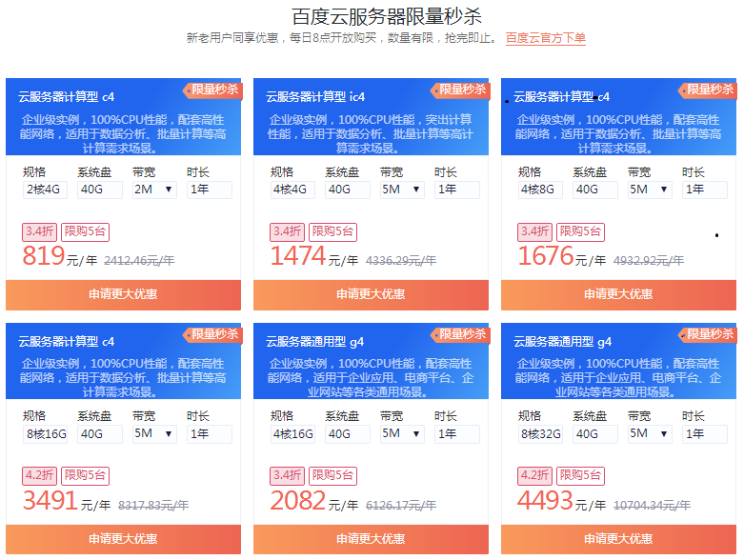Click the 1年 duration field on the 2082元 card
The image size is (744, 560).
tap(457, 434)
